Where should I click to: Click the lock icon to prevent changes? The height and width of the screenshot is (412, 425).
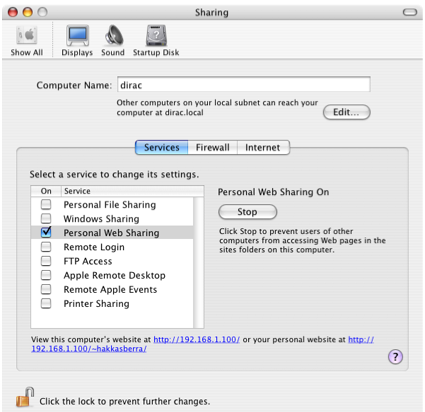click(x=25, y=397)
